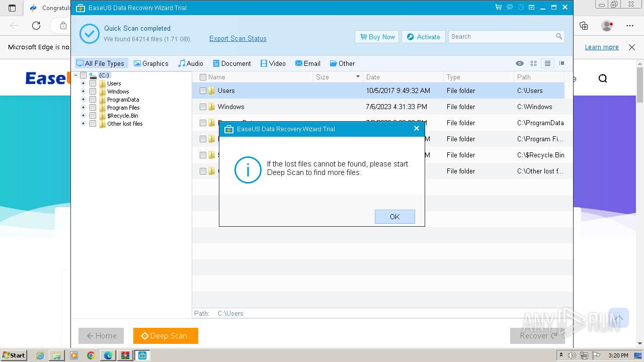Check the $Recycle.Bin checkbox in tree
Viewport: 644px width, 362px height.
[93, 116]
